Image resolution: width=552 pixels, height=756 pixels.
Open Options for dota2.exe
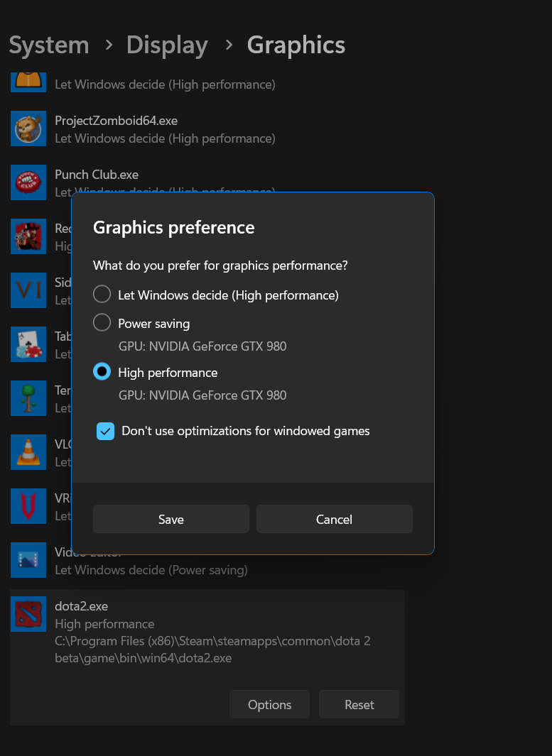269,704
